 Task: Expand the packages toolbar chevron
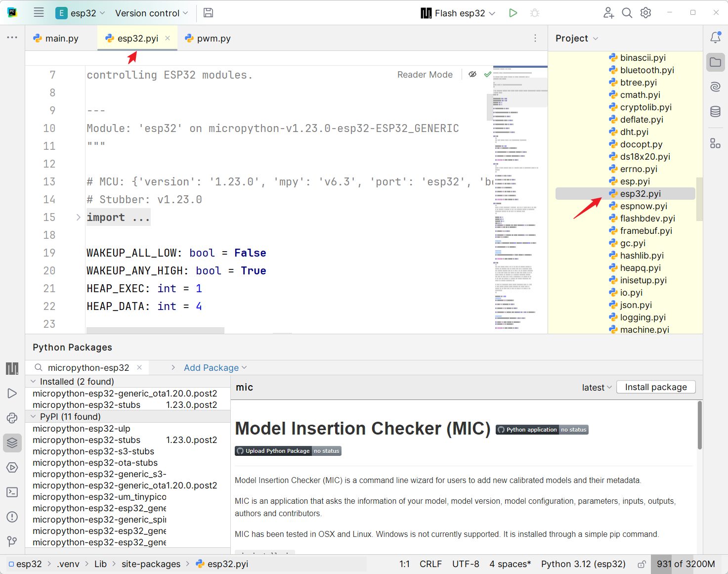[x=173, y=367]
